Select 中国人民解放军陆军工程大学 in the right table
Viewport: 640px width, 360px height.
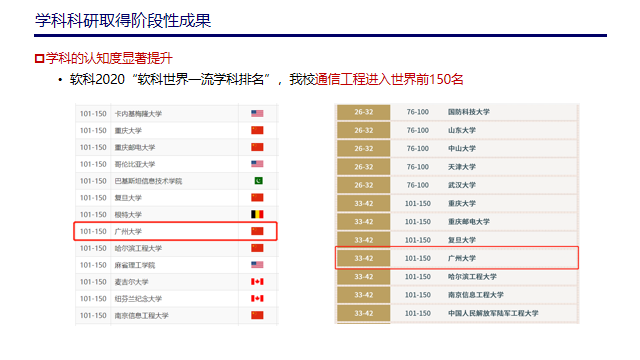point(493,313)
